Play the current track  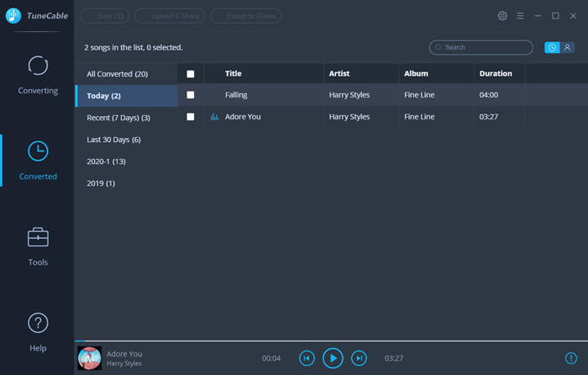pyautogui.click(x=333, y=358)
